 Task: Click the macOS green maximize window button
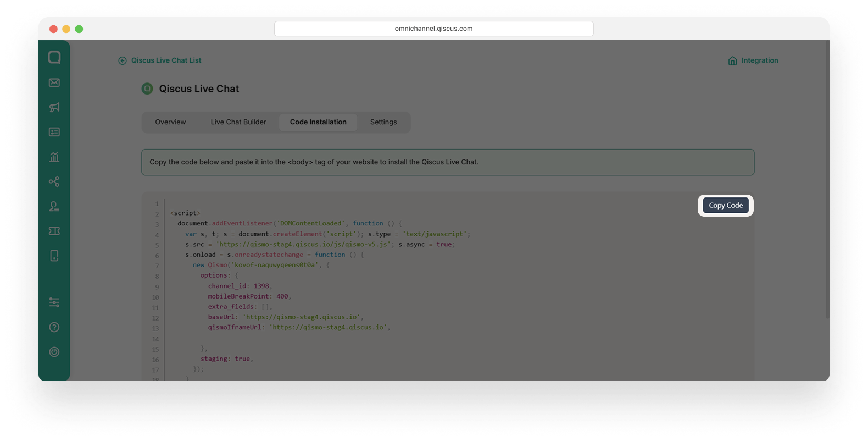tap(79, 29)
